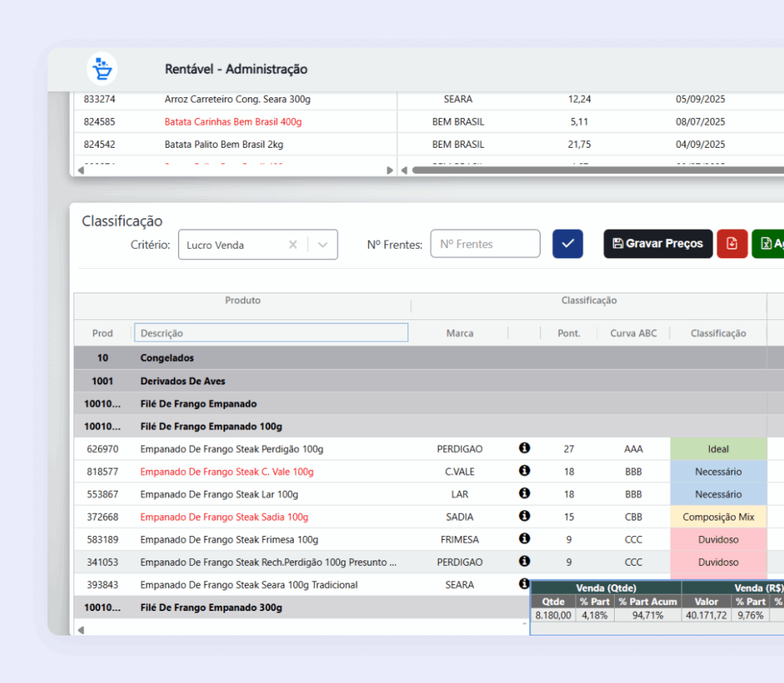Open info icon for C. Vale steak row
This screenshot has width=784, height=683.
pyautogui.click(x=524, y=471)
